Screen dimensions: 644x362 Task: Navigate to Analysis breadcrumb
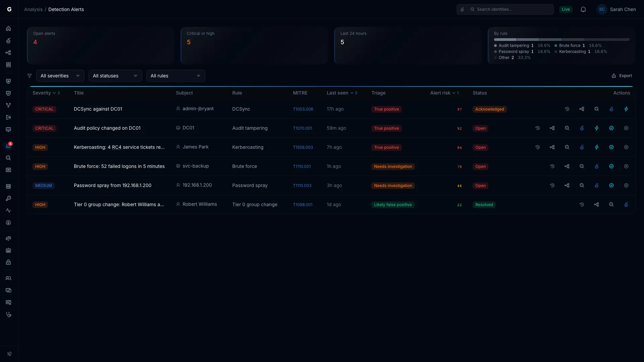[33, 9]
